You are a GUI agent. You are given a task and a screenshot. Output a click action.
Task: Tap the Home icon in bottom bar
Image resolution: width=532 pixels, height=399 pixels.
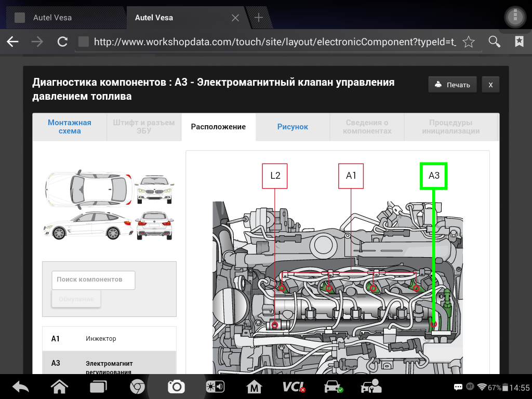click(59, 387)
